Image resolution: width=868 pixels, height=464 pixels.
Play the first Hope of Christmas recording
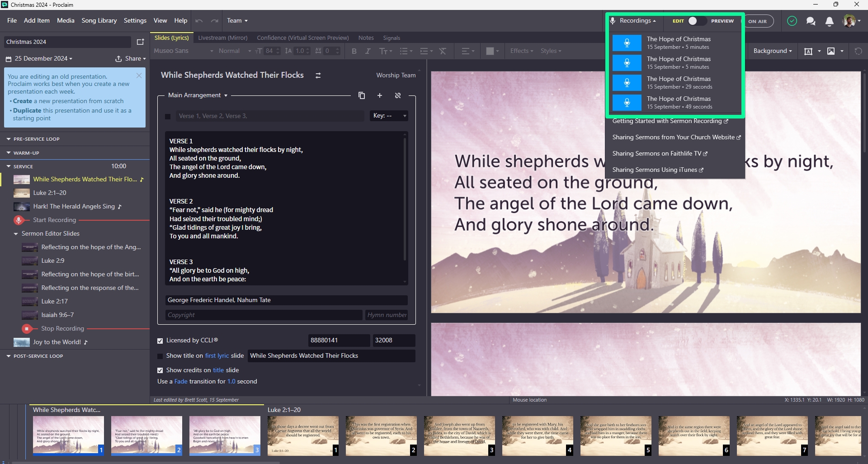627,43
